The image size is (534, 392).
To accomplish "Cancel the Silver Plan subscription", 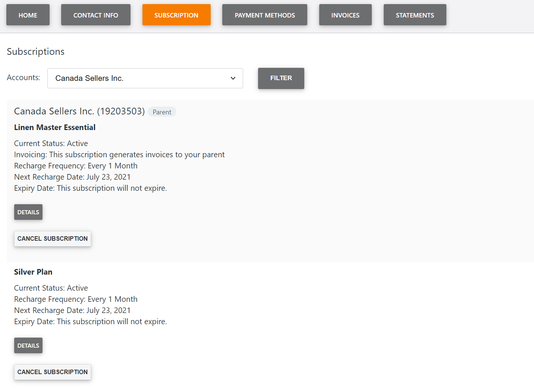I will [x=53, y=372].
